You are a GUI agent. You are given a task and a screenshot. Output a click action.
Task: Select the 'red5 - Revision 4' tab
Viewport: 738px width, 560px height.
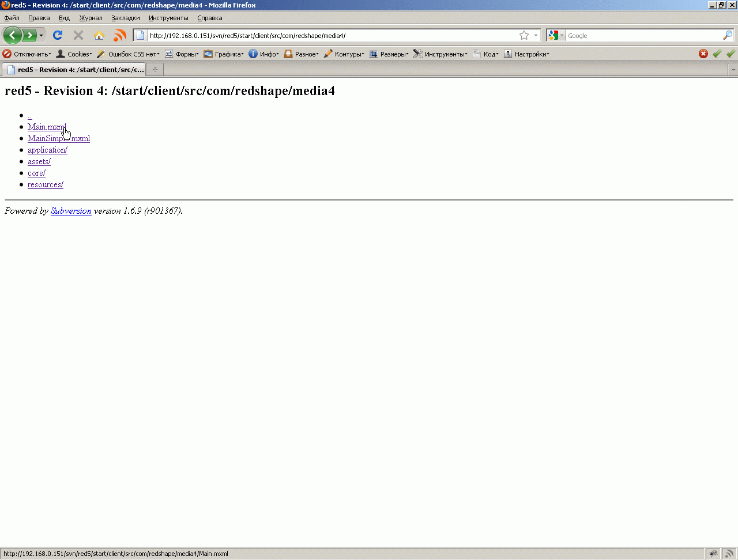click(74, 70)
